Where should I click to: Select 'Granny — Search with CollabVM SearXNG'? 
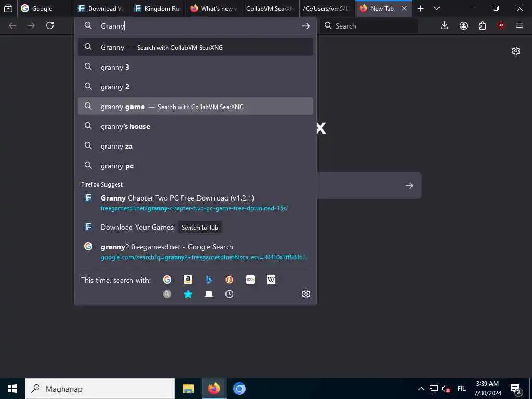[195, 47]
